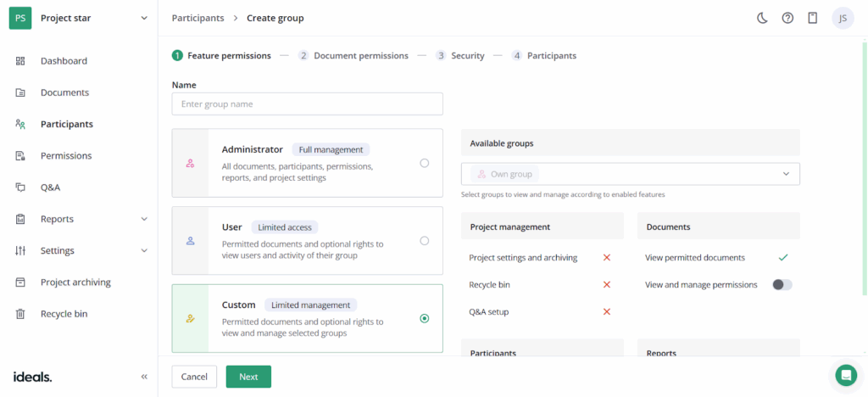Click the page vertical scrollbar

[864, 170]
